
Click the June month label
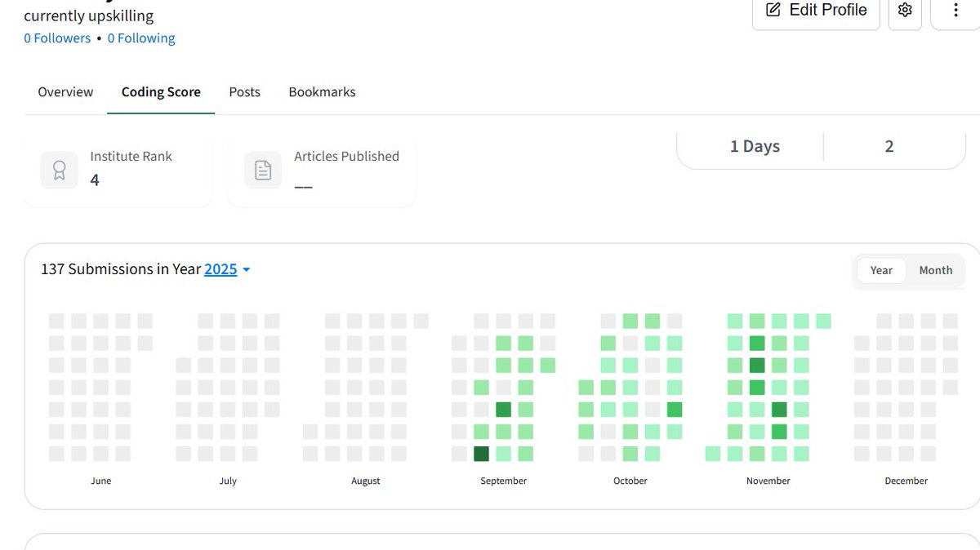100,481
